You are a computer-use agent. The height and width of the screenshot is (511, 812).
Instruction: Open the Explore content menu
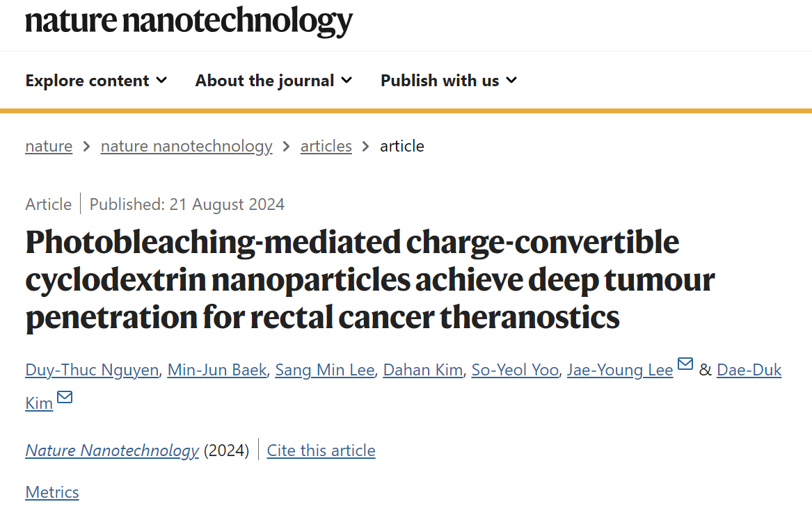tap(96, 81)
